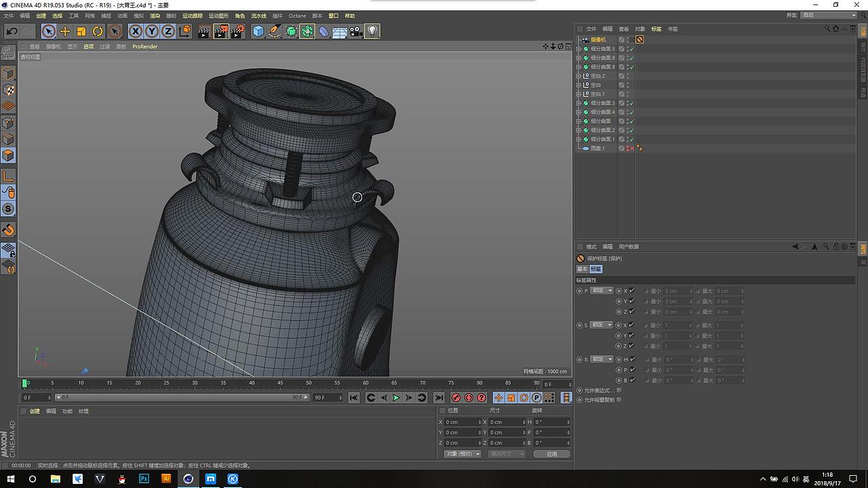
Task: Open the 渲染 menu in menu bar
Action: click(x=155, y=16)
